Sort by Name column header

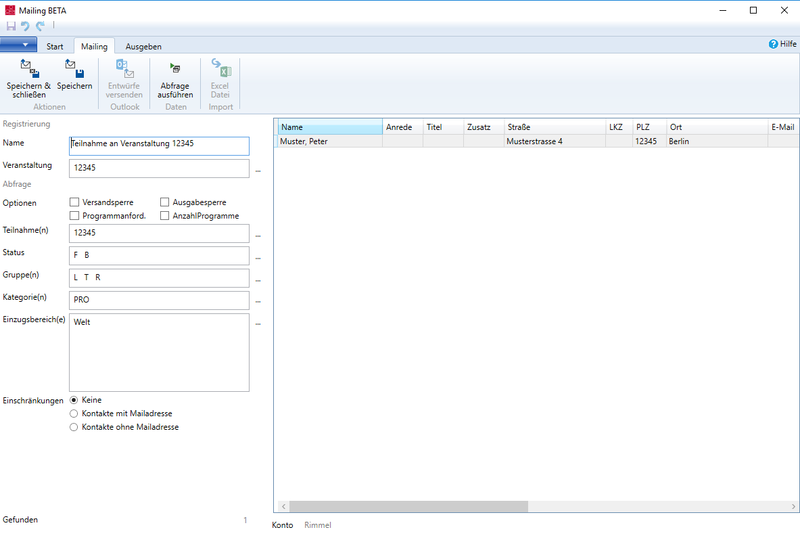click(330, 127)
